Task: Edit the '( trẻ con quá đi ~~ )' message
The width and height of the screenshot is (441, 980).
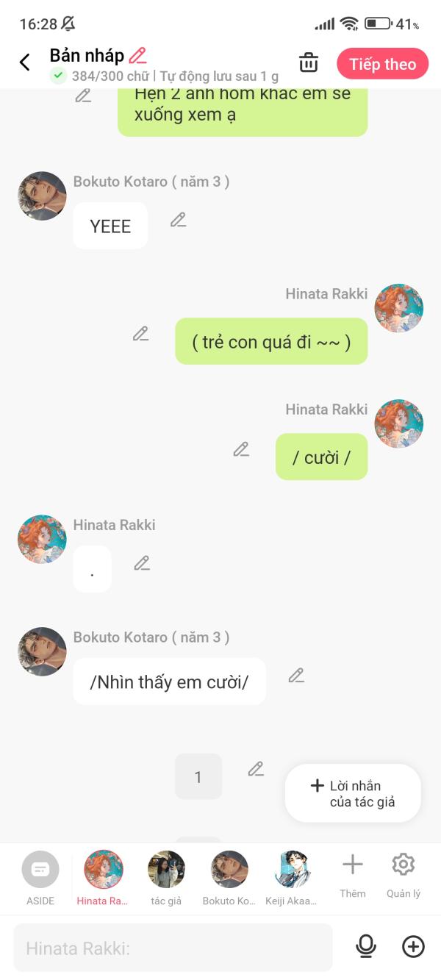Action: tap(140, 334)
